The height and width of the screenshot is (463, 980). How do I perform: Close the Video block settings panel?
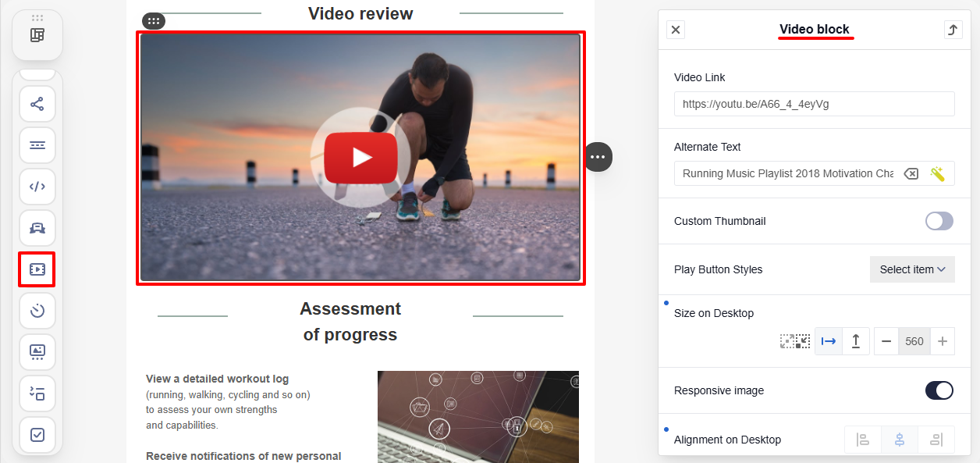pyautogui.click(x=676, y=30)
